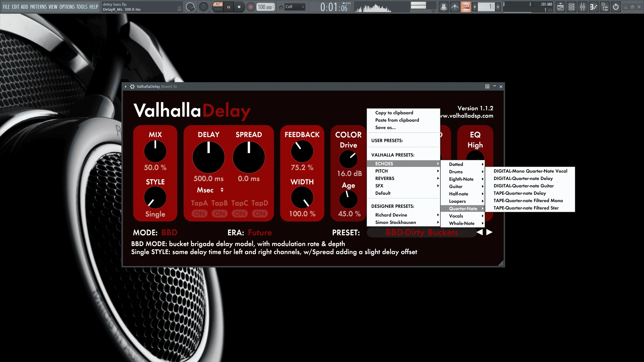Click the STYLE knob set to Single
The height and width of the screenshot is (362, 644).
(155, 198)
